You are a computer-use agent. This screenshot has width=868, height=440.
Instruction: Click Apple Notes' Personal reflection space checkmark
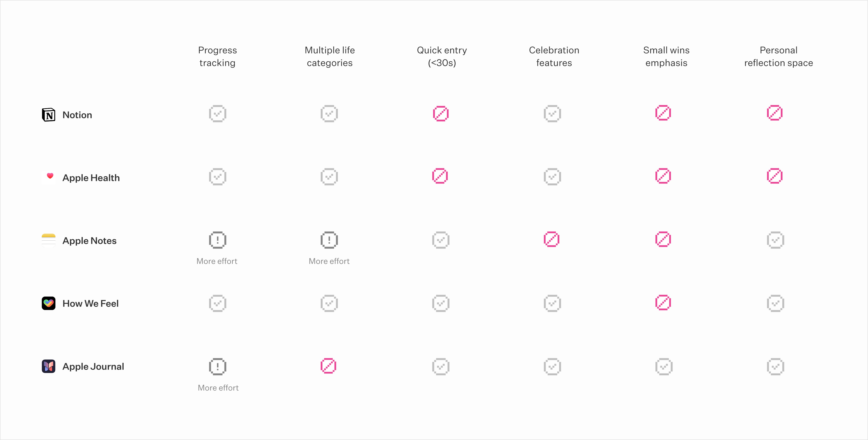tap(775, 240)
